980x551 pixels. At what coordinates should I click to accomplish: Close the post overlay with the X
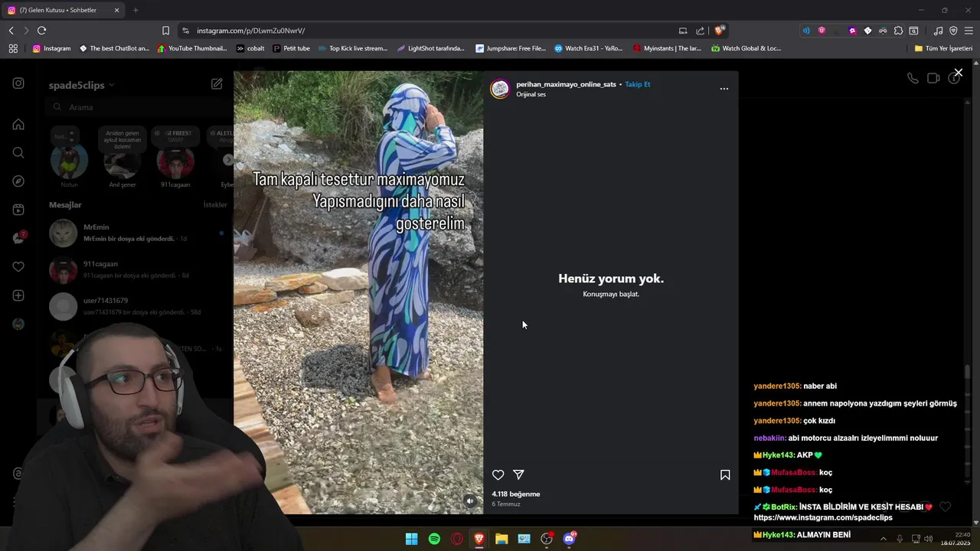(x=958, y=73)
